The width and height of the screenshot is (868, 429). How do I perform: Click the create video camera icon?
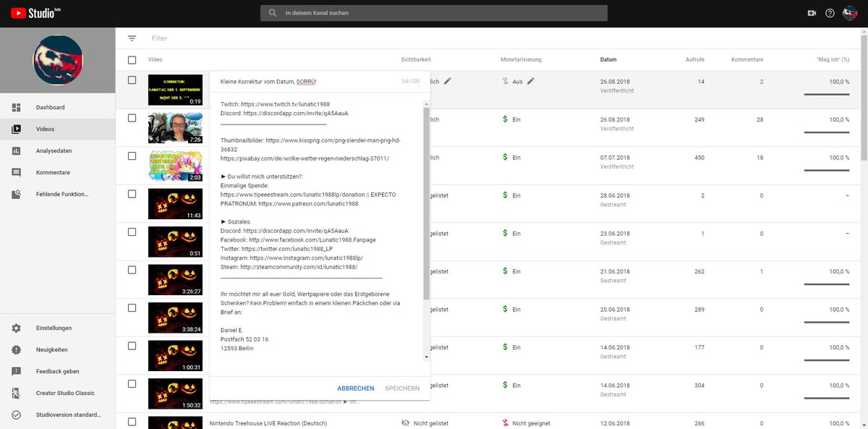pos(812,13)
